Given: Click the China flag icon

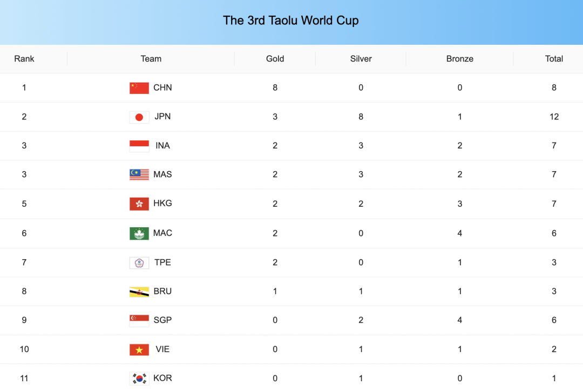Looking at the screenshot, I should [139, 88].
